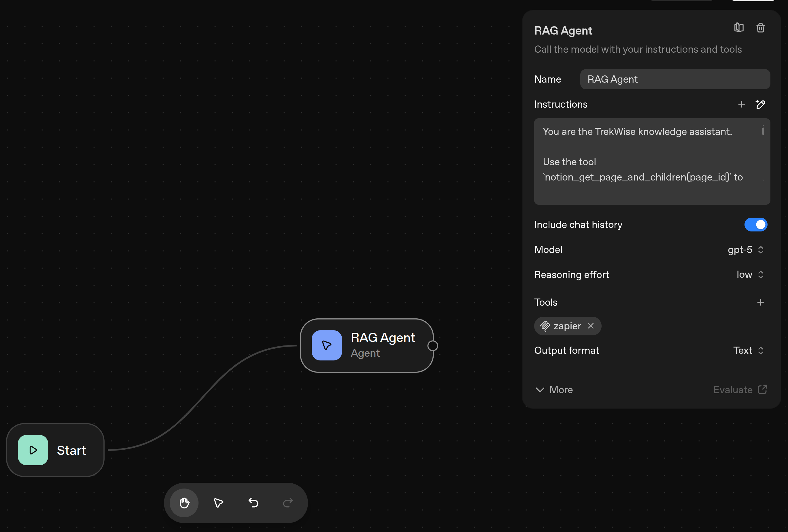Delete the RAG Agent node via trash icon

coord(760,28)
